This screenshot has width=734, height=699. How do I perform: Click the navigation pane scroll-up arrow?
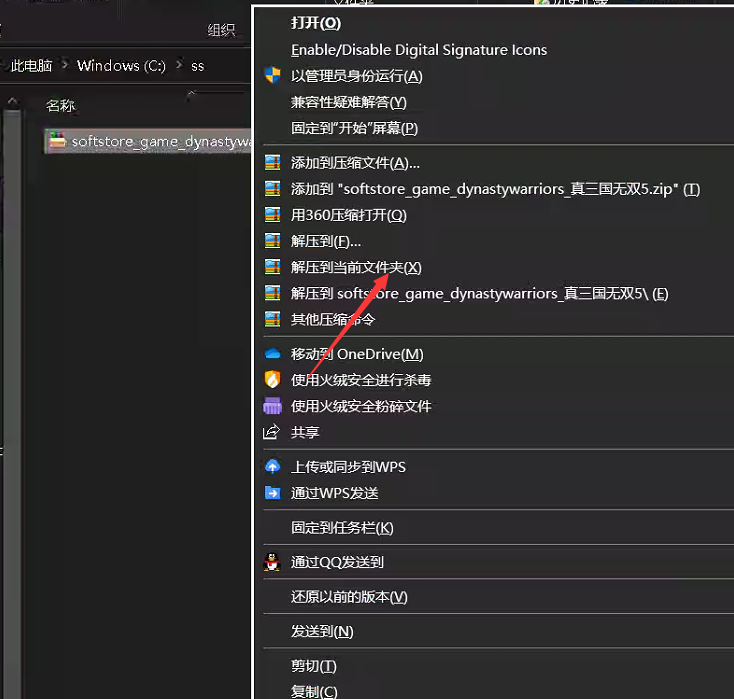pyautogui.click(x=13, y=101)
